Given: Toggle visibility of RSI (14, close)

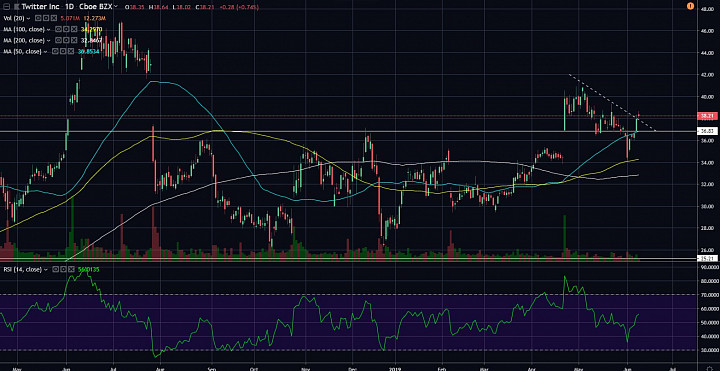Looking at the screenshot, I should click(55, 270).
